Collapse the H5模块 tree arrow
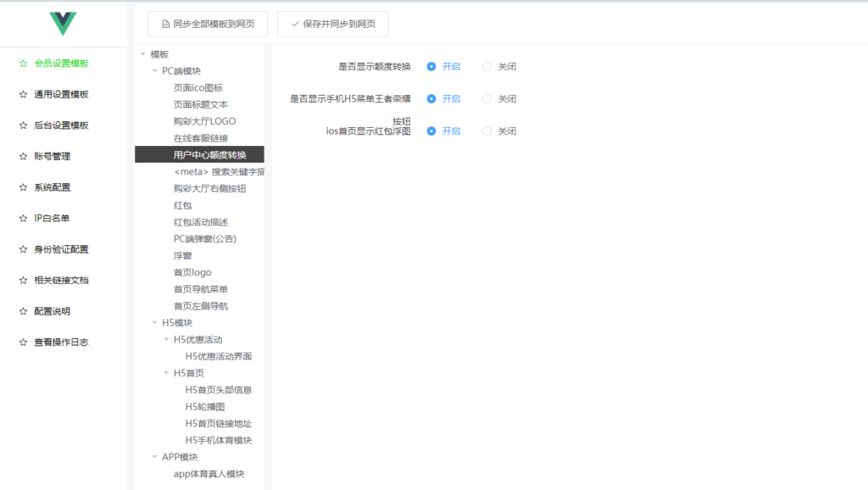Screen dimensions: 868x490 (x=154, y=323)
